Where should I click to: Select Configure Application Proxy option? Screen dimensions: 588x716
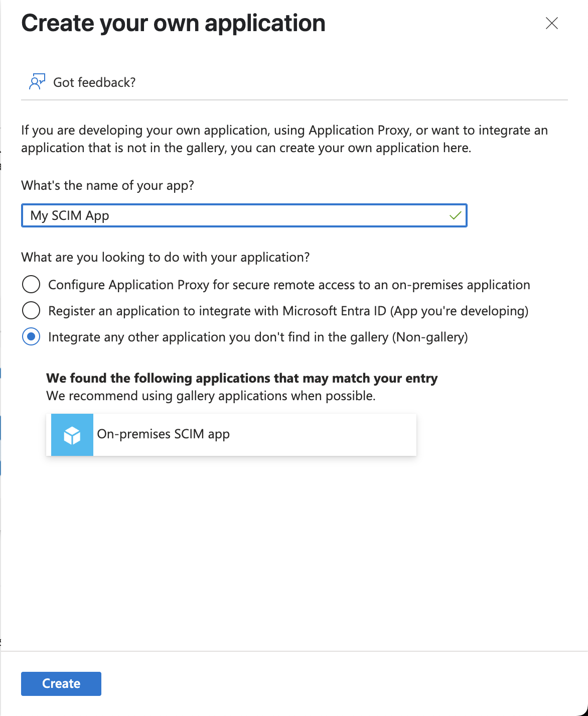click(x=31, y=284)
